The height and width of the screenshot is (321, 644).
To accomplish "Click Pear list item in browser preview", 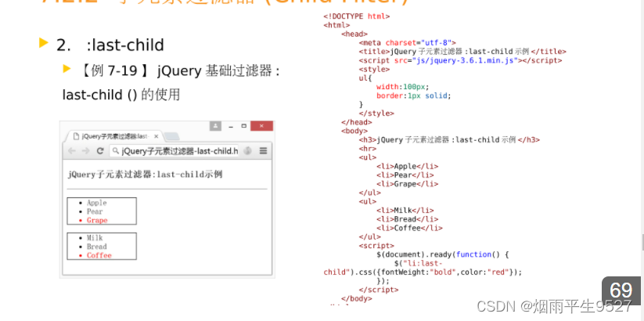I will coord(95,211).
